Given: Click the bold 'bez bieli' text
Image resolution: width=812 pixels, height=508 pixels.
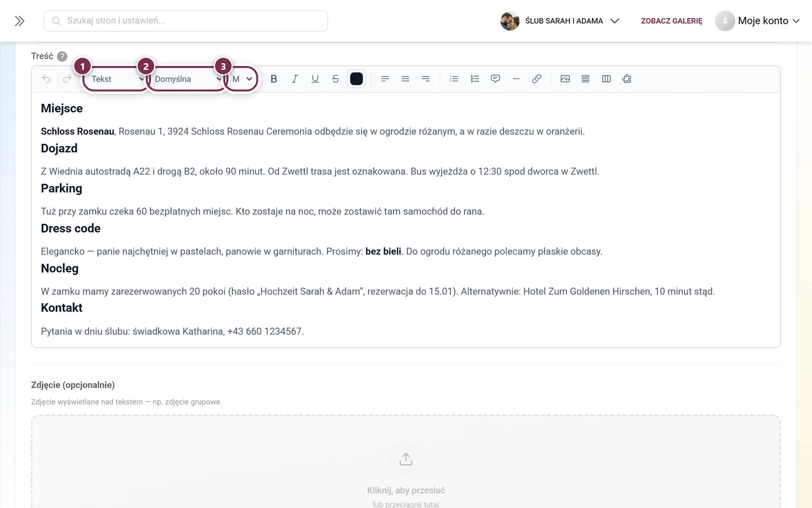Looking at the screenshot, I should 383,252.
